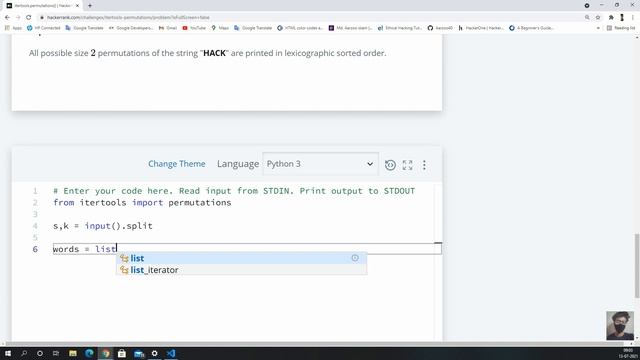Switch to Chrome taskbar icon
Image resolution: width=640 pixels, height=360 pixels.
(x=106, y=353)
